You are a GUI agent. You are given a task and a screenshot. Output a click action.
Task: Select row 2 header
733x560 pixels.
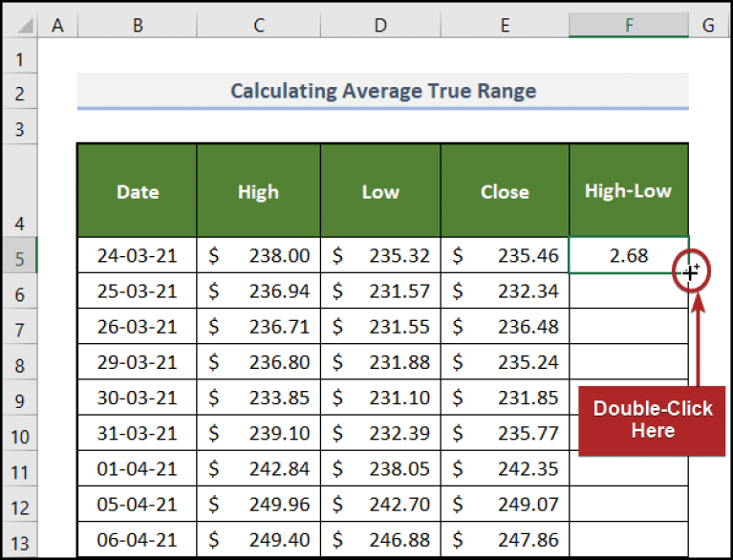coord(20,91)
